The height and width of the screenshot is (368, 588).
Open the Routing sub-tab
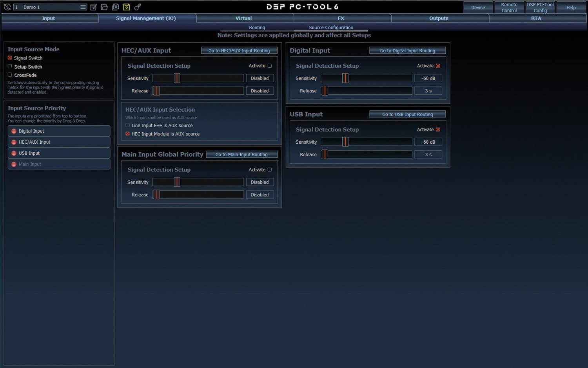257,27
